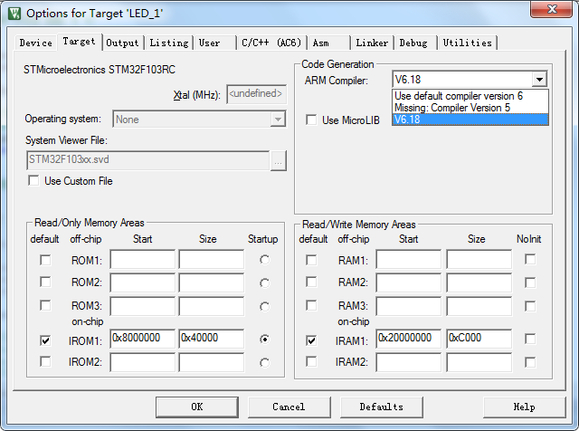Switch to the Debug tab
This screenshot has width=579, height=431.
[x=415, y=43]
